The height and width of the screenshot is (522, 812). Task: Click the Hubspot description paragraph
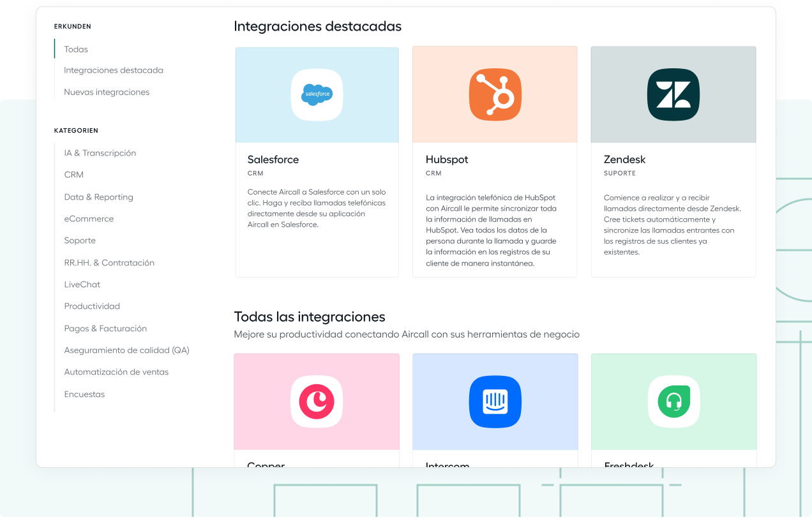[492, 230]
